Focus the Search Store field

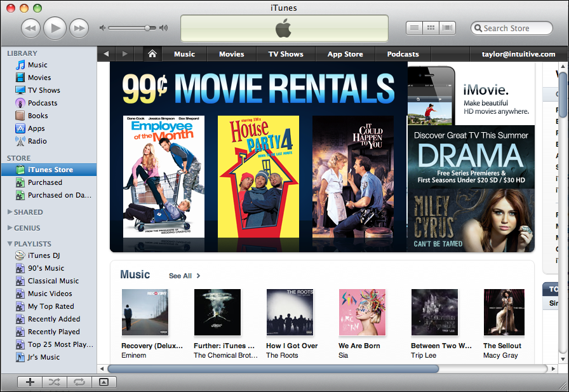pyautogui.click(x=512, y=28)
